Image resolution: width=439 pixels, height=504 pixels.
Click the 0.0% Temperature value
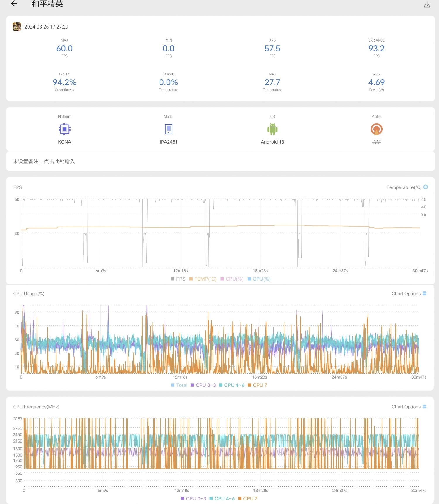coord(169,82)
